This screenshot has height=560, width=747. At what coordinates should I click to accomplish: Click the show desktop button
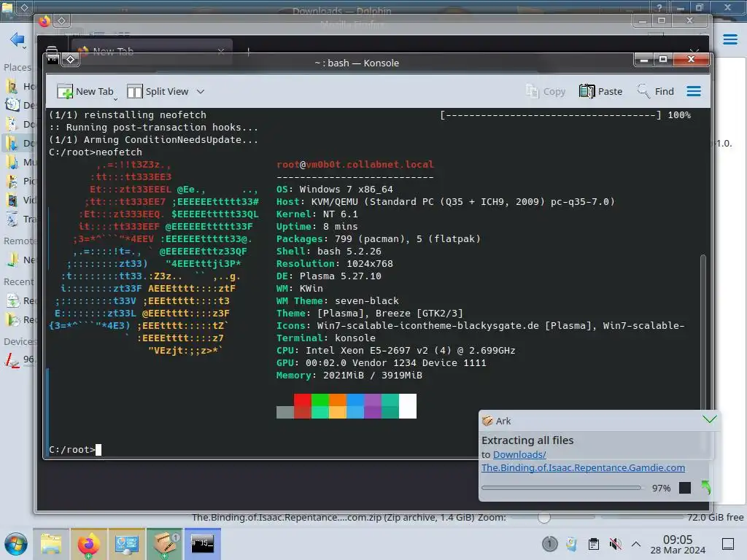pyautogui.click(x=727, y=543)
